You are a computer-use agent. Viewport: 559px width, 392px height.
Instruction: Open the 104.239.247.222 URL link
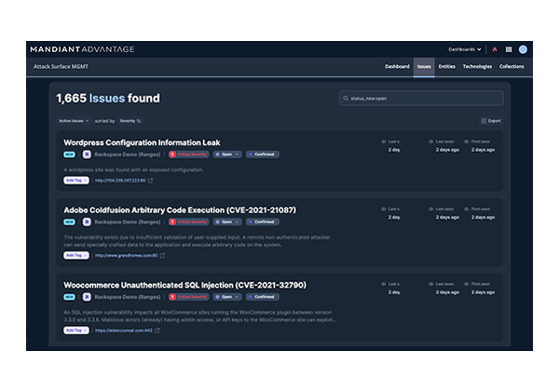120,181
